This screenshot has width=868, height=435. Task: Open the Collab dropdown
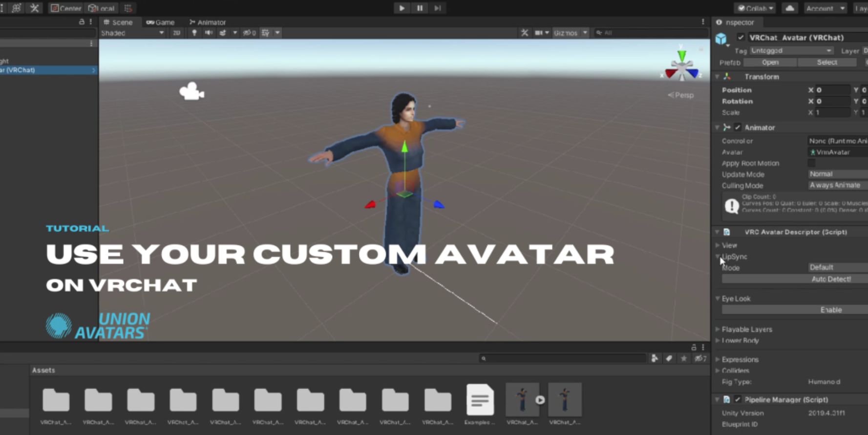755,8
